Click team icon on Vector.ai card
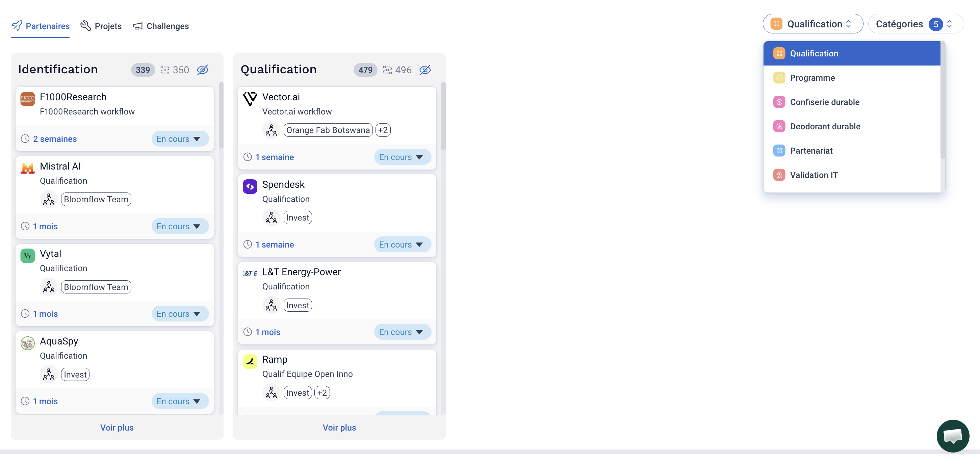This screenshot has width=980, height=464. point(271,130)
